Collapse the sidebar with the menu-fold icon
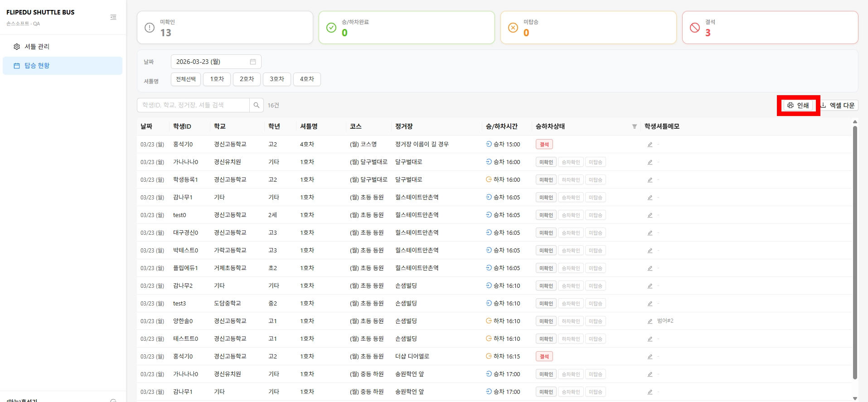The height and width of the screenshot is (402, 868). pyautogui.click(x=113, y=17)
